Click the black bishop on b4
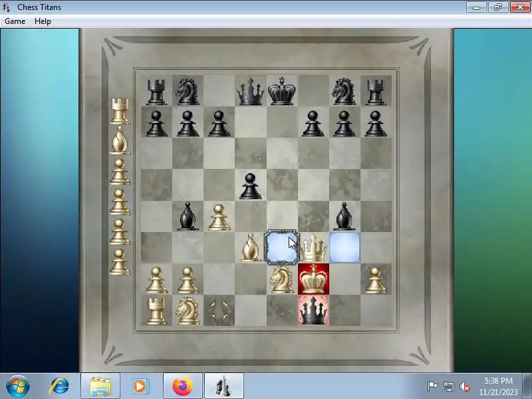 pyautogui.click(x=188, y=217)
